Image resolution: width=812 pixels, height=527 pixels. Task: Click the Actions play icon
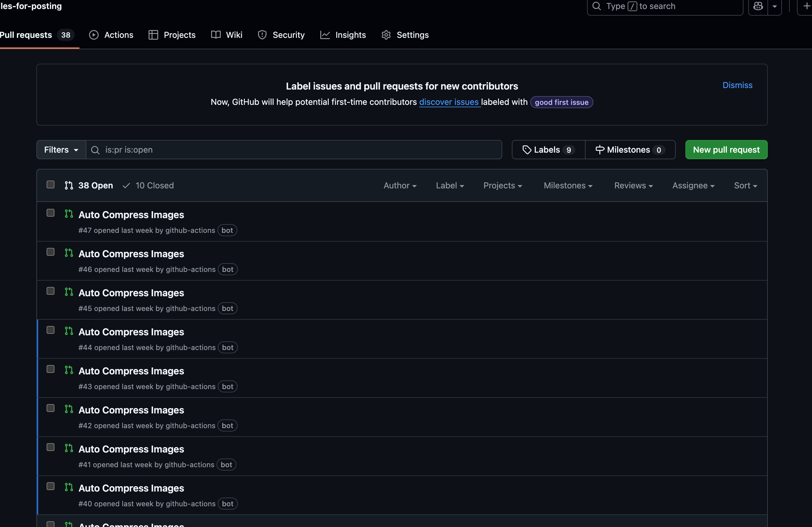pyautogui.click(x=94, y=35)
